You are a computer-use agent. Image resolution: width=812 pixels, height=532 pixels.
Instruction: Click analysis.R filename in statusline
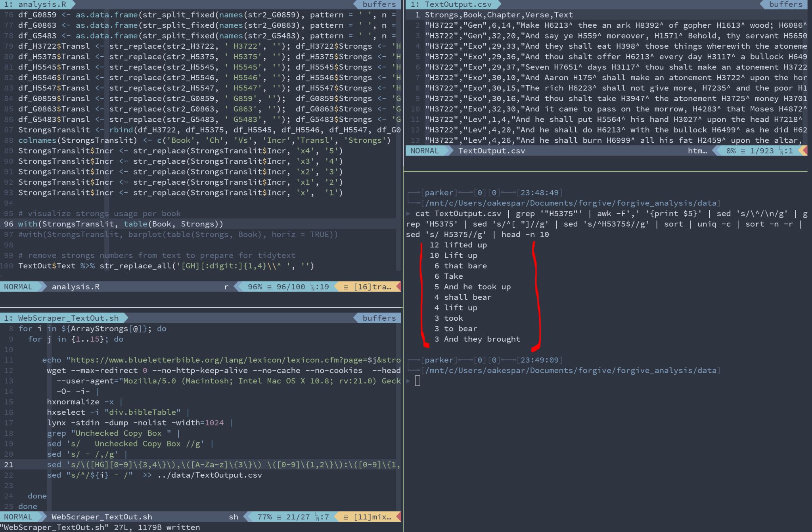pyautogui.click(x=75, y=287)
